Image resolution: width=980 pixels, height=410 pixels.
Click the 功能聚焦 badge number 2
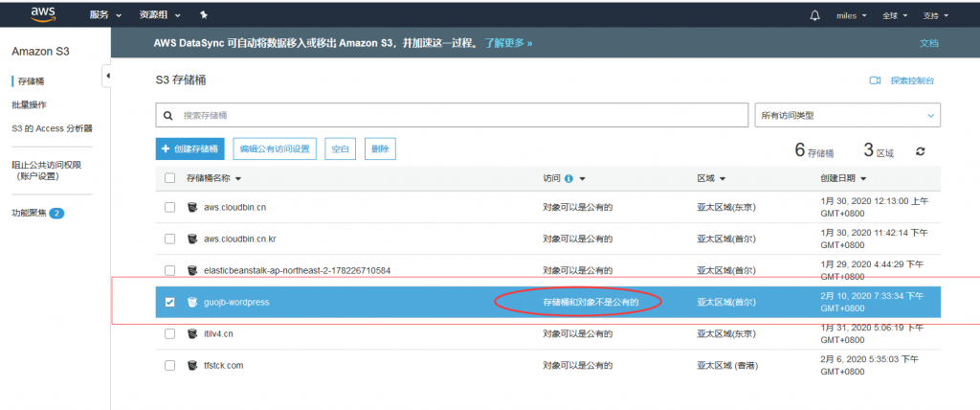tap(56, 214)
